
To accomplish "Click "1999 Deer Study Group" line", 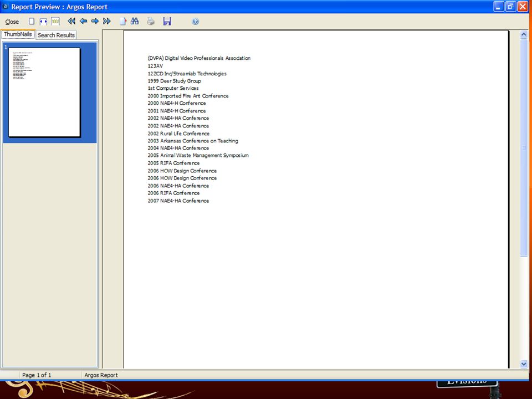I will (x=174, y=81).
